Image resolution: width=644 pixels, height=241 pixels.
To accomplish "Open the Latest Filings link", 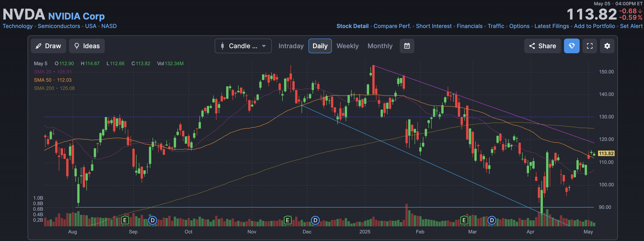I will [552, 26].
